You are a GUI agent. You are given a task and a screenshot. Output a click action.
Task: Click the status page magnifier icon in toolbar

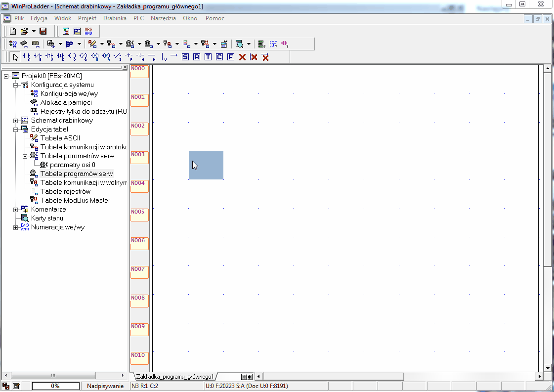[x=239, y=44]
